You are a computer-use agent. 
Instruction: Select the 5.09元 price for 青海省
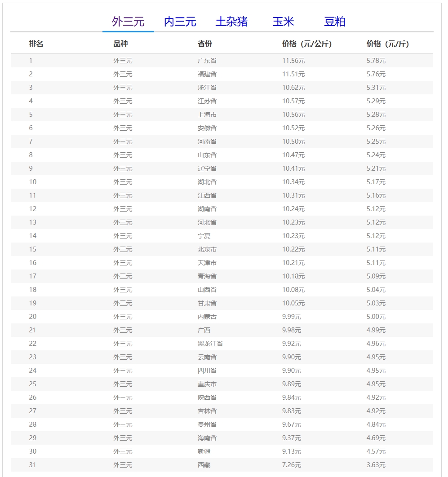click(x=376, y=276)
